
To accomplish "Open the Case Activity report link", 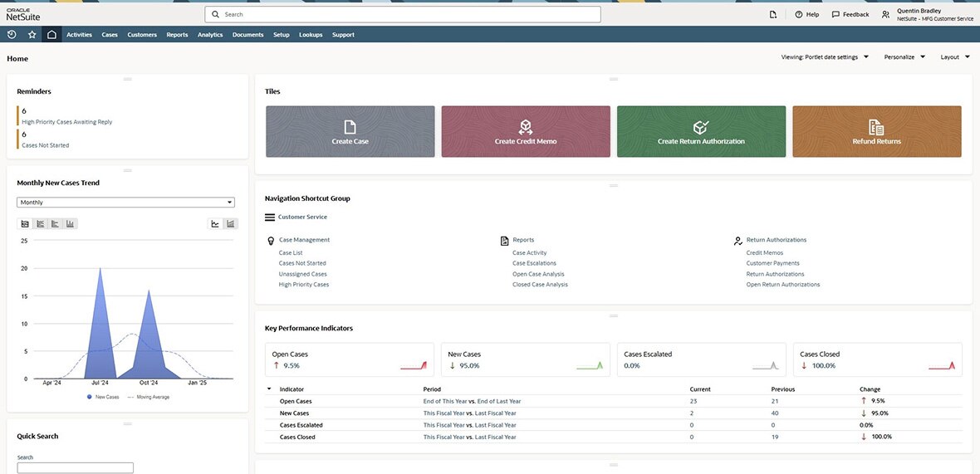I will point(529,253).
